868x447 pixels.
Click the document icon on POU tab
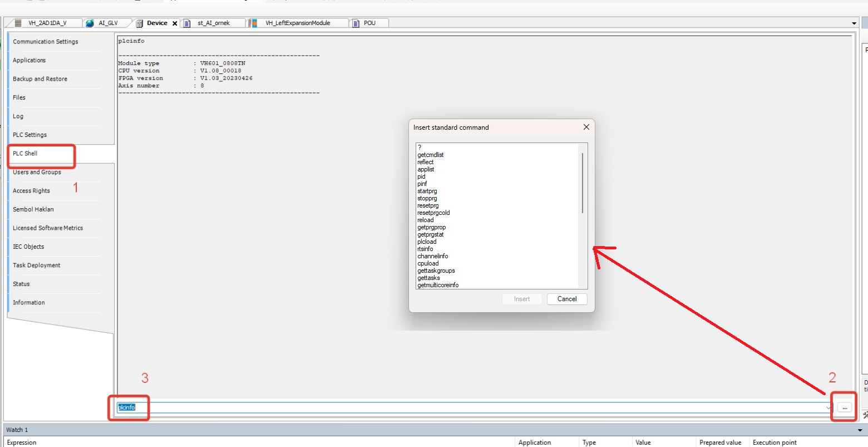coord(356,23)
